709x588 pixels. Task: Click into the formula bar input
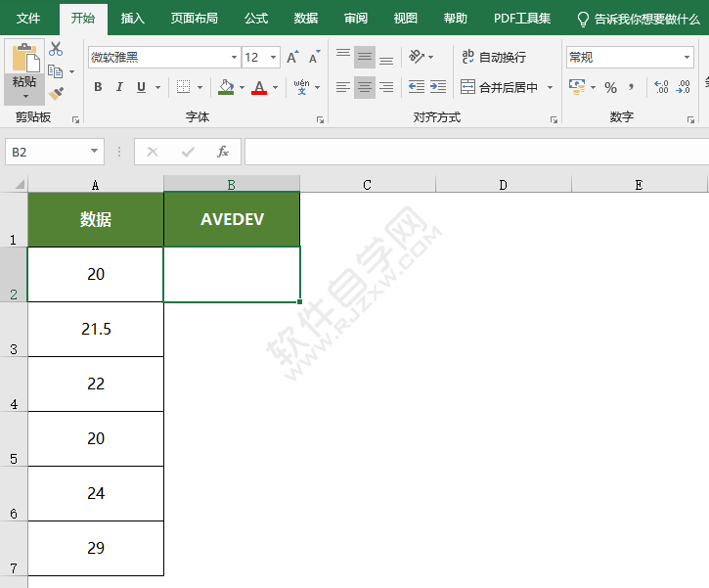476,152
